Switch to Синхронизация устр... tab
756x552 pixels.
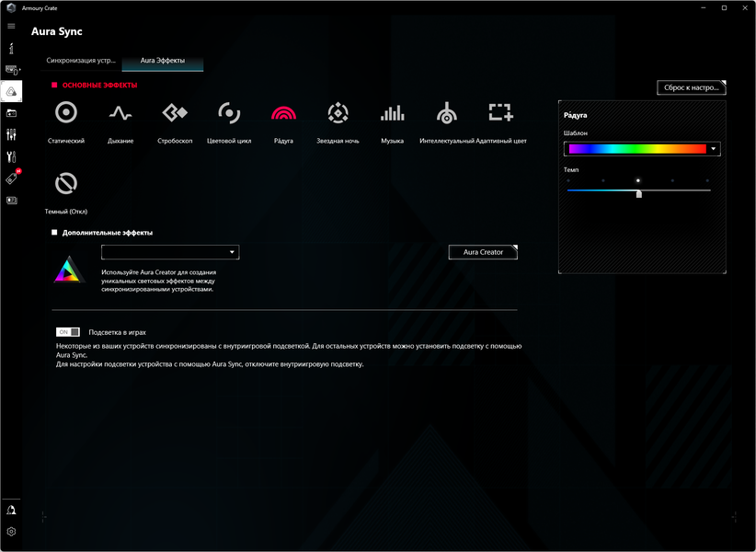pyautogui.click(x=81, y=61)
